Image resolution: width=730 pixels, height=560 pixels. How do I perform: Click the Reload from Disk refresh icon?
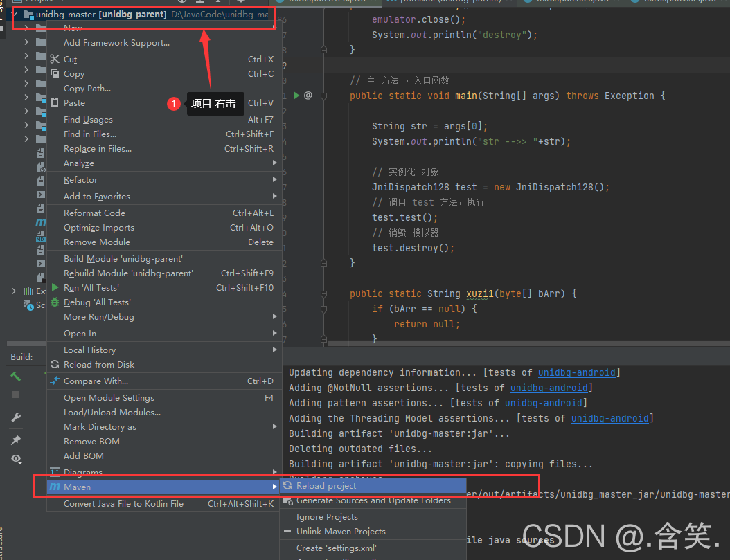55,364
